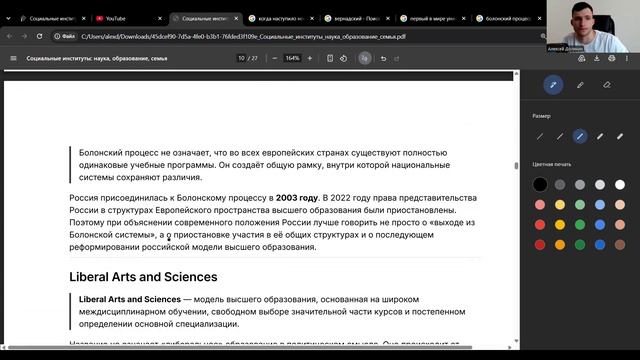Pick the dark blue color swatch
The width and height of the screenshot is (640, 360).
tap(600, 244)
